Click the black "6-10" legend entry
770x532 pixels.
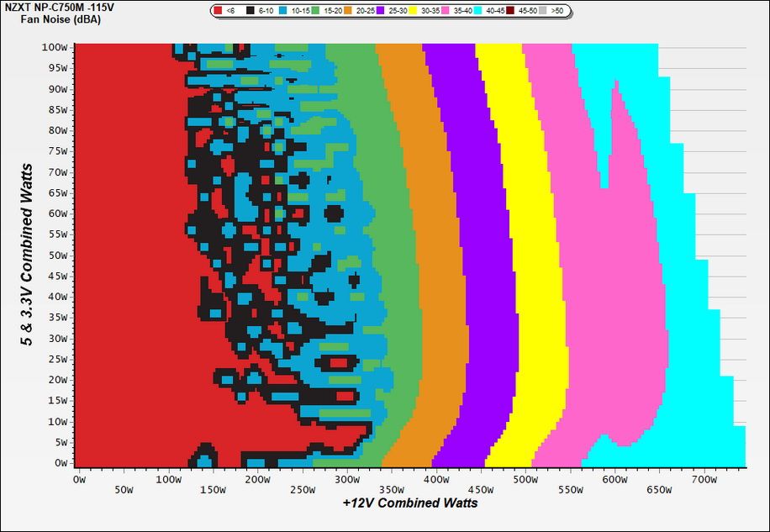tap(250, 8)
